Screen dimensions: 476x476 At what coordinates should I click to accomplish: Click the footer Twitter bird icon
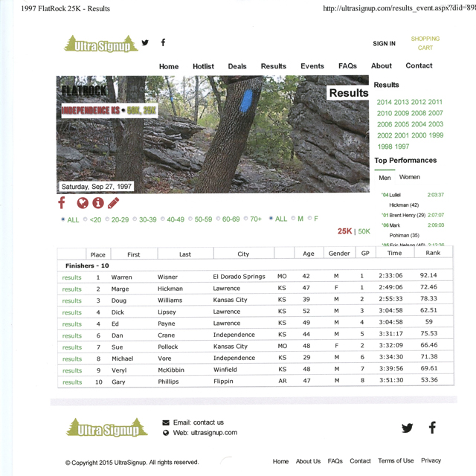click(407, 428)
